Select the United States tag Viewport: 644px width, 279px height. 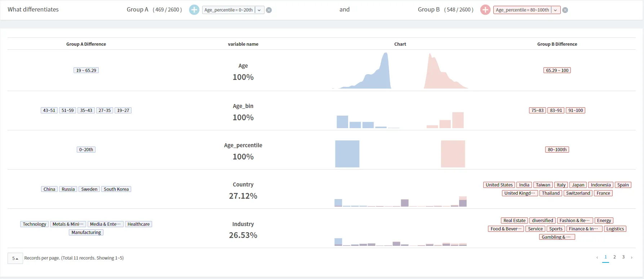click(x=499, y=185)
